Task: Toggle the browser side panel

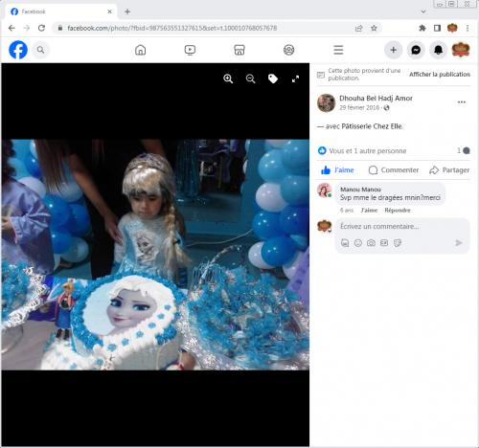Action: coord(437,28)
